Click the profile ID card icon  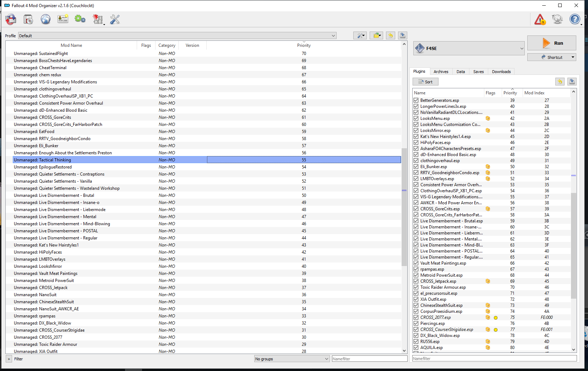(63, 19)
